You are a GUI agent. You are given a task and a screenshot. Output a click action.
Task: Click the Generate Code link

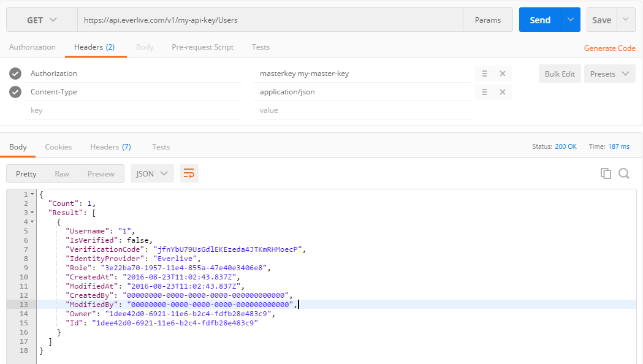point(609,48)
